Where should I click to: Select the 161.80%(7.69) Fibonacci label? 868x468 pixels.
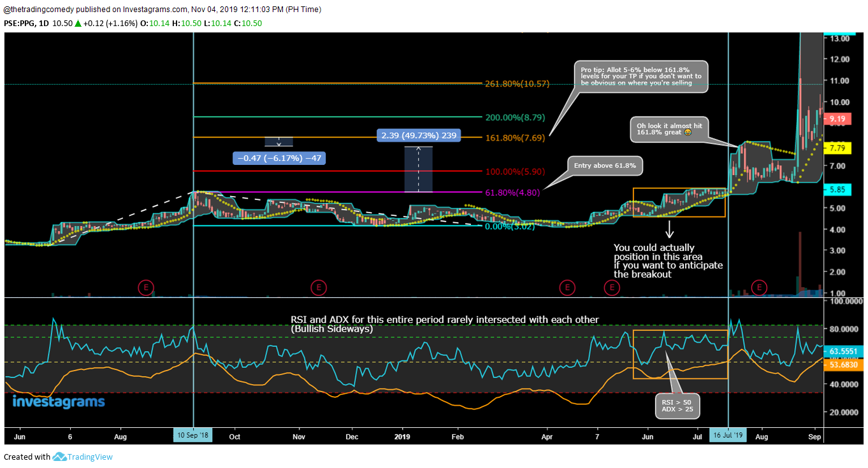pyautogui.click(x=515, y=137)
